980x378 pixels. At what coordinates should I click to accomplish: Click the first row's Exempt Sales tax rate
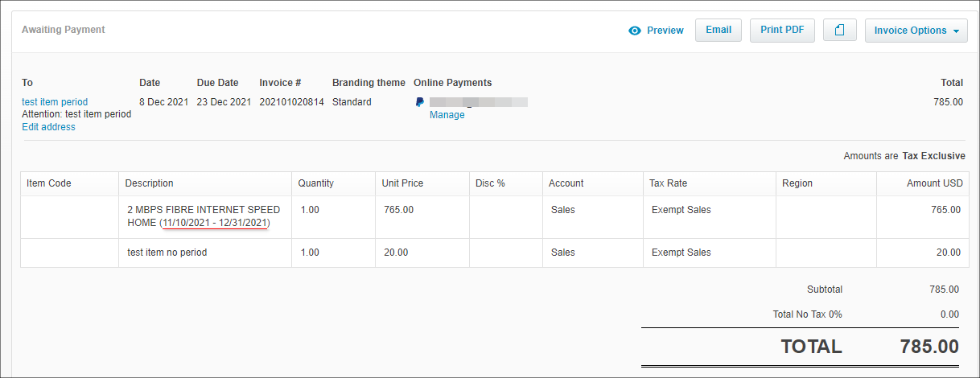point(681,210)
